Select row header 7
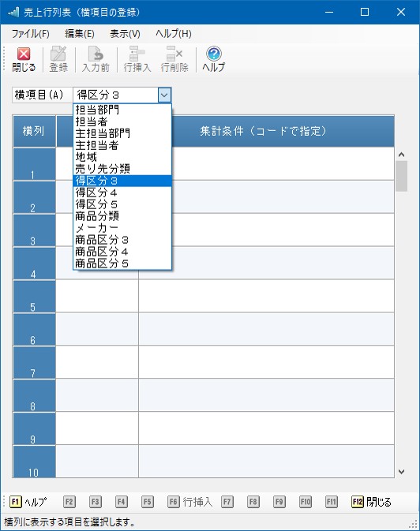This screenshot has width=420, height=531. click(34, 362)
